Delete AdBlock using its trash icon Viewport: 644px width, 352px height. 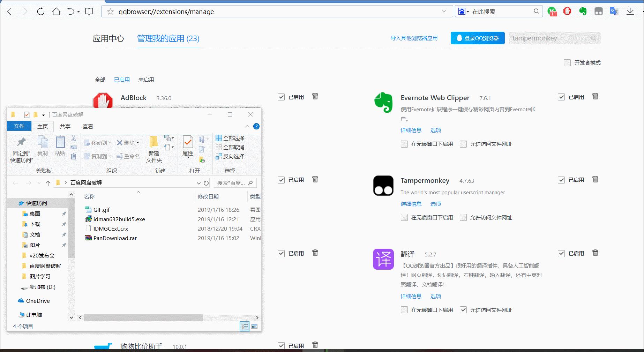(315, 97)
